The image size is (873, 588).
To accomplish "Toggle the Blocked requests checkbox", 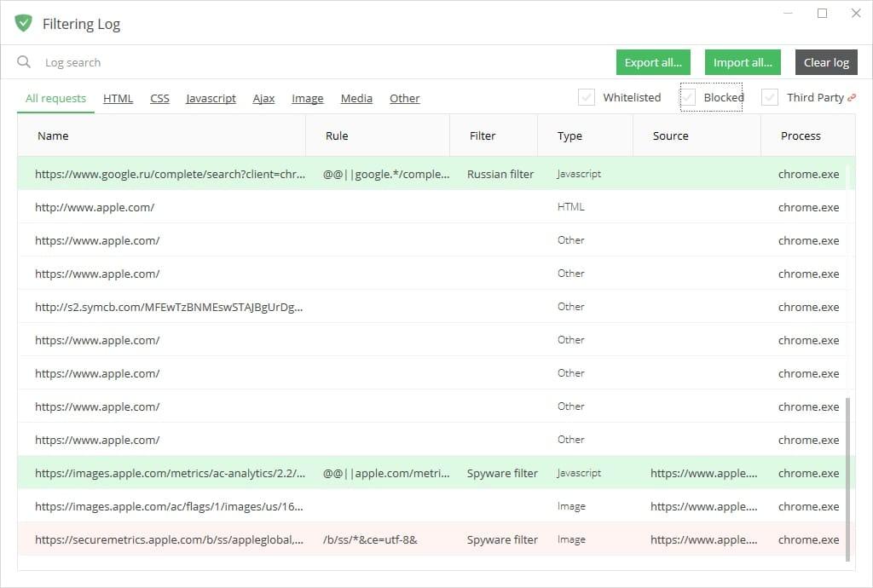I will (x=686, y=97).
